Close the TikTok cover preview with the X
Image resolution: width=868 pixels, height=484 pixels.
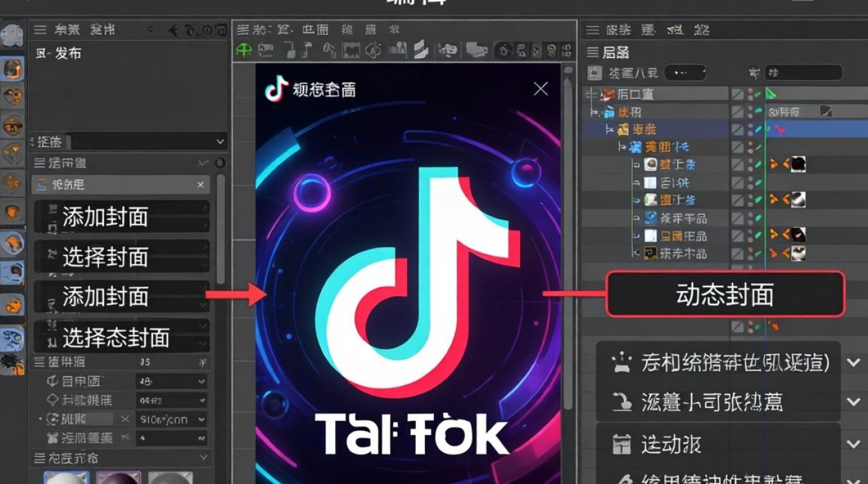[541, 89]
